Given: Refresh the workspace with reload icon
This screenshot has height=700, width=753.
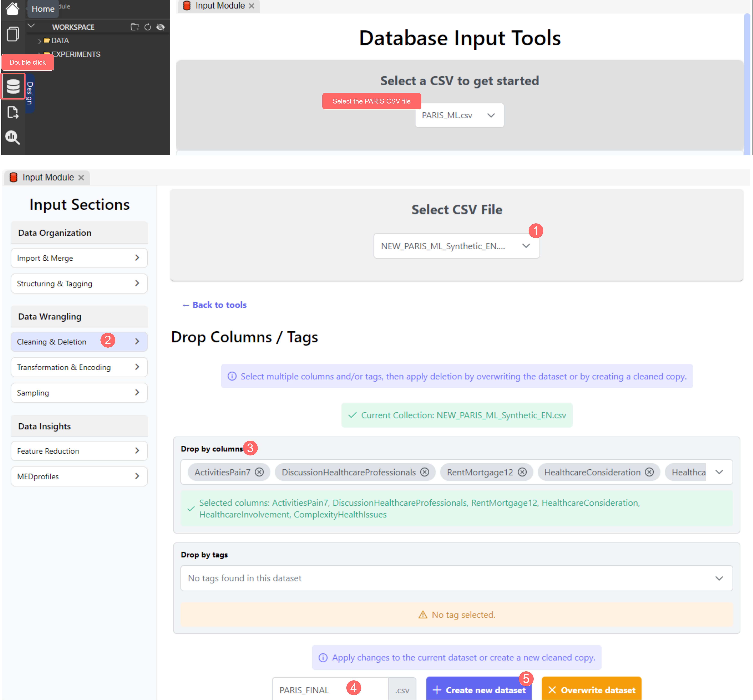Looking at the screenshot, I should point(148,27).
